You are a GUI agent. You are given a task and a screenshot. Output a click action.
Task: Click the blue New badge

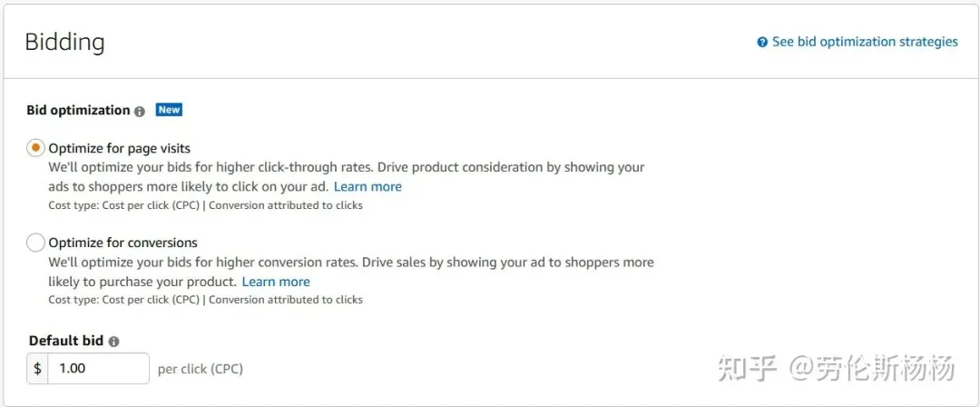[x=169, y=110]
